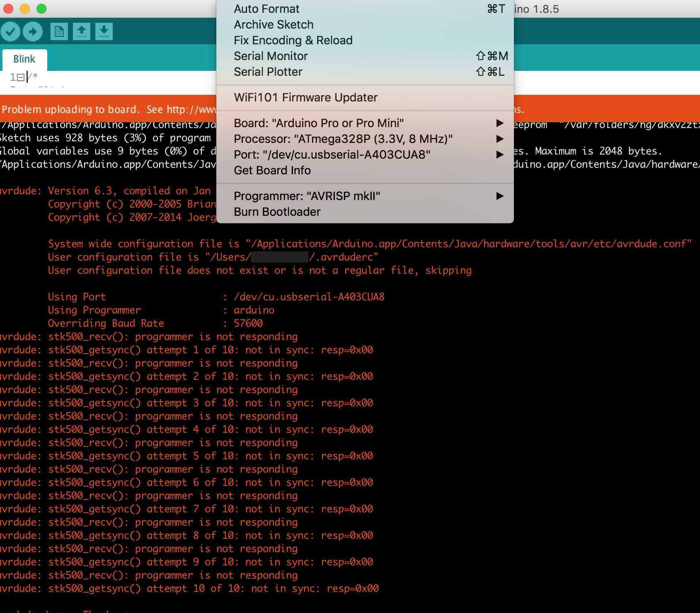Expand the Programmer submenu arrow
700x613 pixels.
tap(500, 196)
